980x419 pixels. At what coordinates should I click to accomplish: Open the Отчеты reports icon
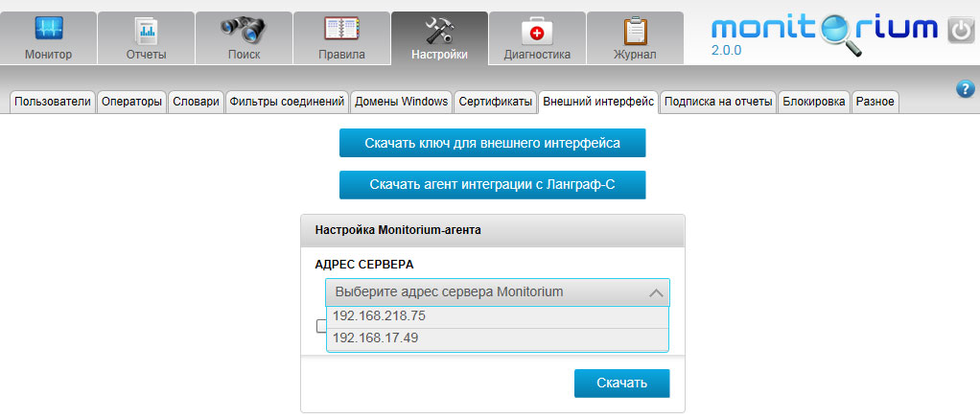point(147,30)
